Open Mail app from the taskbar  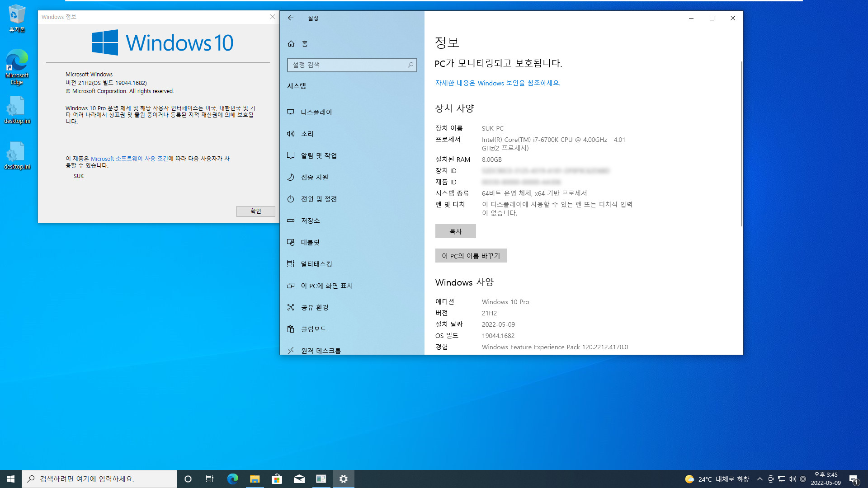[299, 479]
